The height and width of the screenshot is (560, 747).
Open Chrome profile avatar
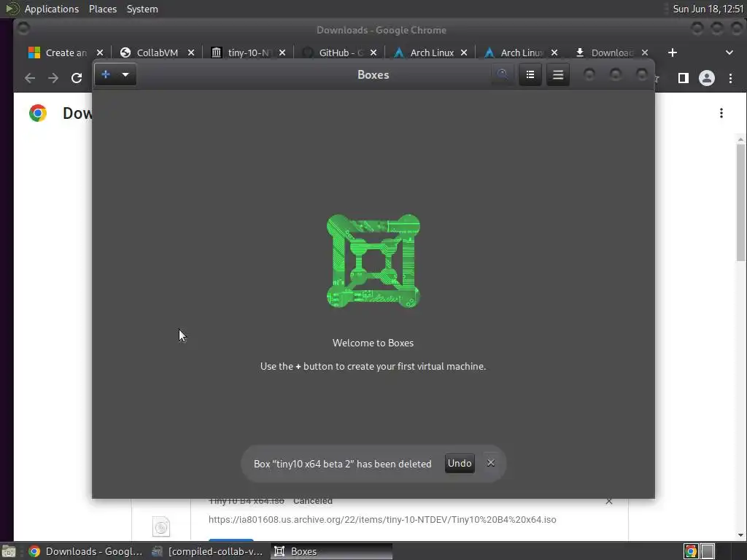tap(707, 78)
